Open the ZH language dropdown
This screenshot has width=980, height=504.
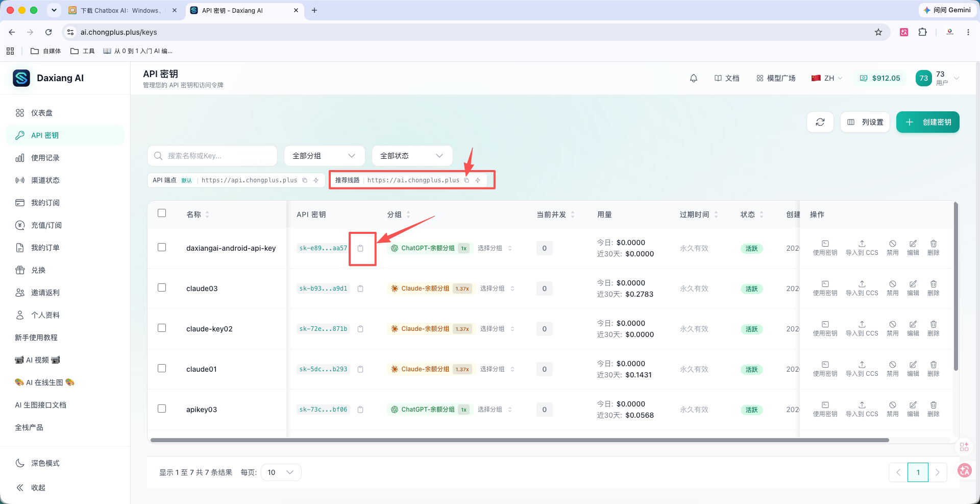click(x=827, y=78)
